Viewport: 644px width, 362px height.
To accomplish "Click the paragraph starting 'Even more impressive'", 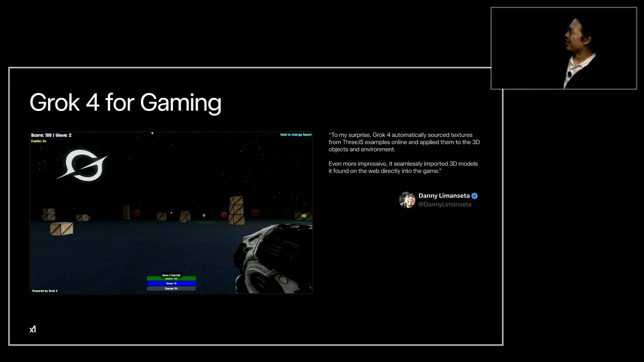I will click(403, 167).
